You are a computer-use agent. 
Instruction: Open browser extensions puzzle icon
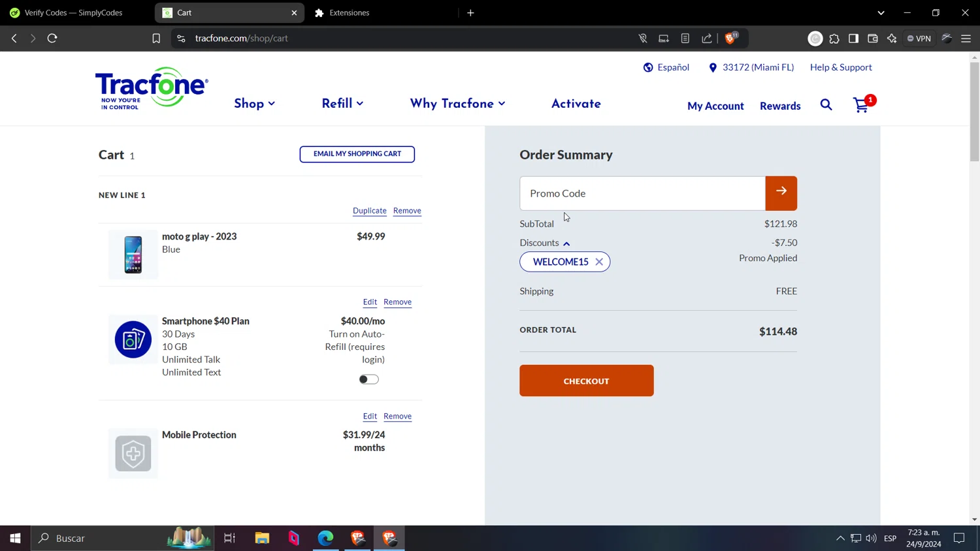(834, 39)
